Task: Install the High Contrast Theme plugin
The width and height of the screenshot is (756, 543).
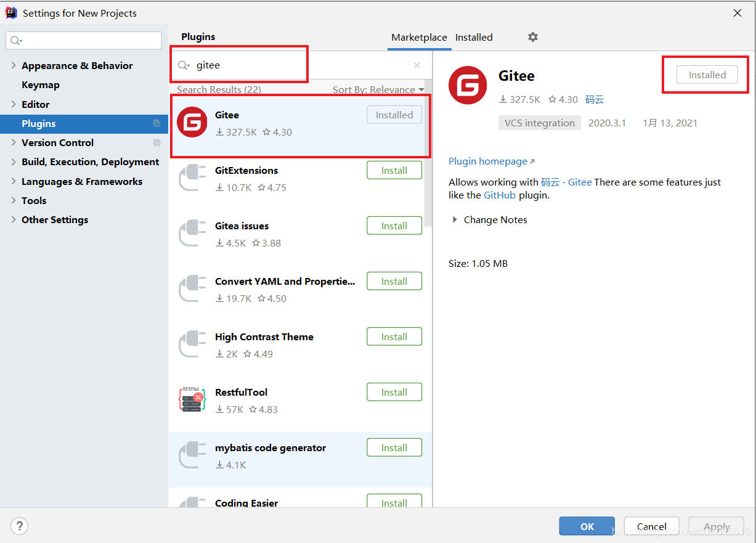Action: click(394, 337)
